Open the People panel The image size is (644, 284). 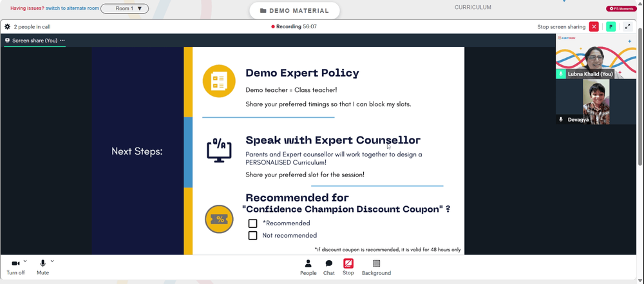308,267
